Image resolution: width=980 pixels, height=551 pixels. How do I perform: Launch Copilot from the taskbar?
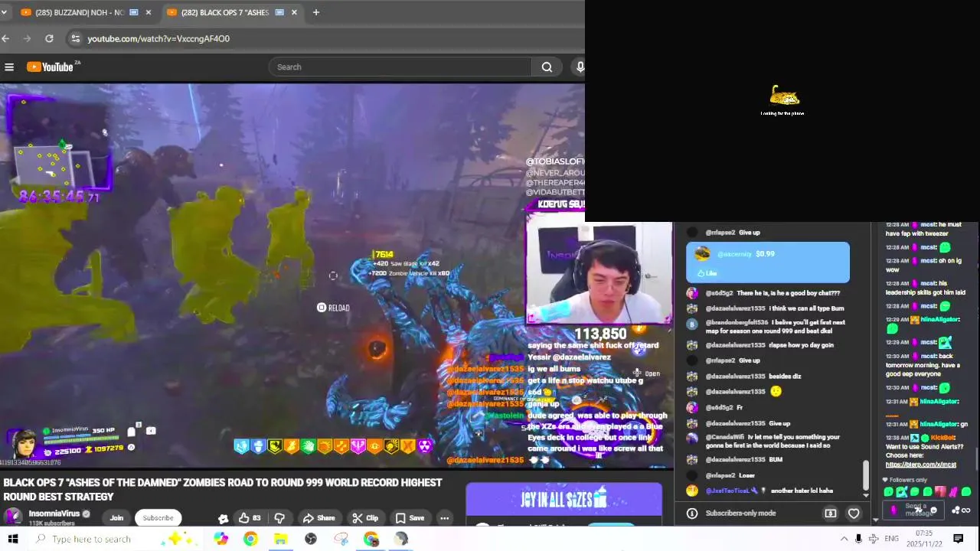(x=220, y=539)
